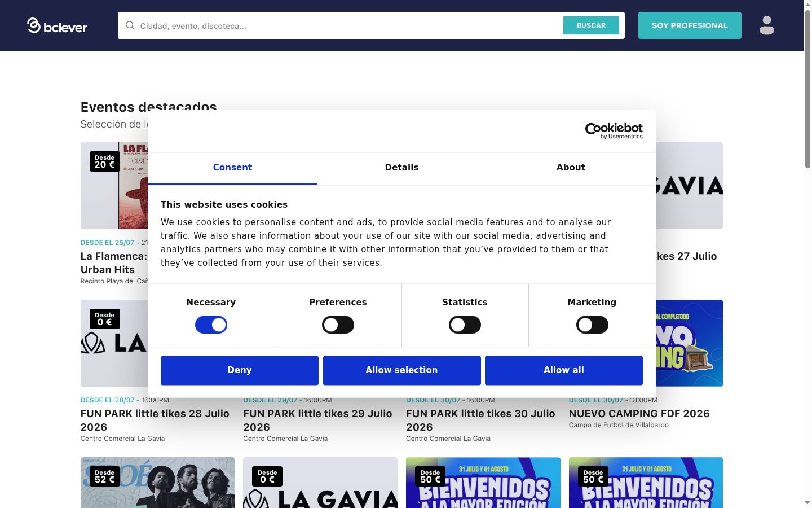Click the Campo de Futbol de Villalpardo text
The height and width of the screenshot is (508, 812).
[619, 425]
